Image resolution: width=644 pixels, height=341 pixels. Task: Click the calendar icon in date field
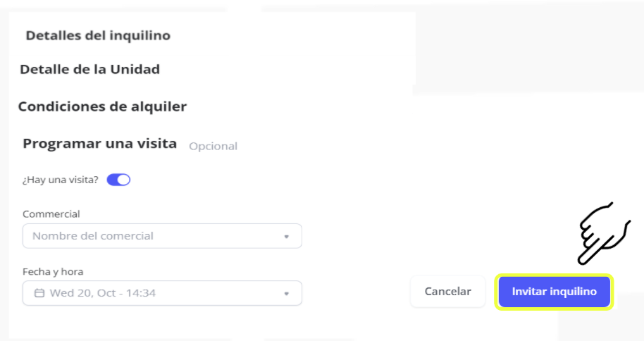click(39, 293)
